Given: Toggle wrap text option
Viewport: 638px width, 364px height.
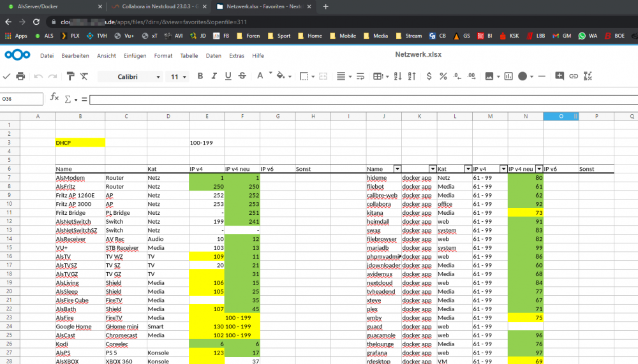Looking at the screenshot, I should 360,76.
